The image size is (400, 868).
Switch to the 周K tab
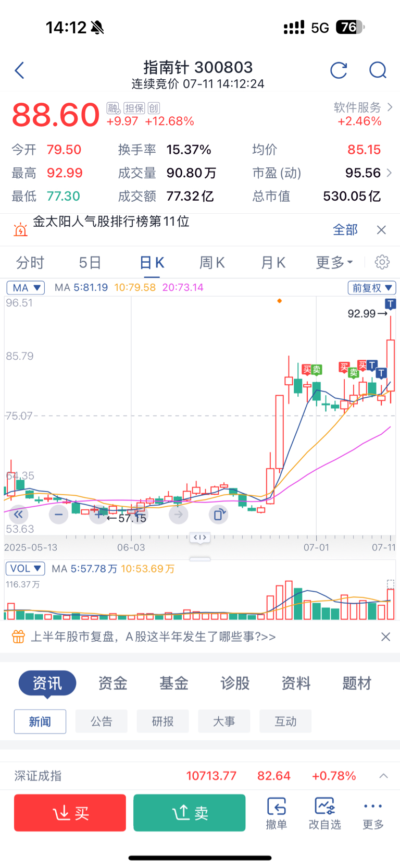coord(212,262)
